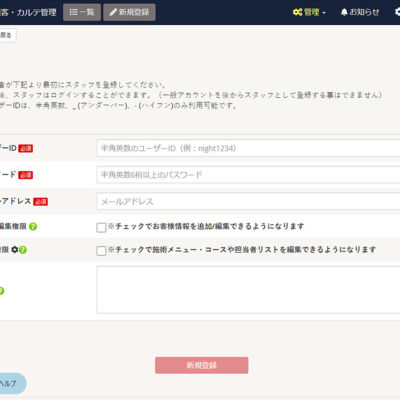The width and height of the screenshot is (400, 400).
Task: Open the blue ヘルプ help bubble
Action: [x=12, y=383]
